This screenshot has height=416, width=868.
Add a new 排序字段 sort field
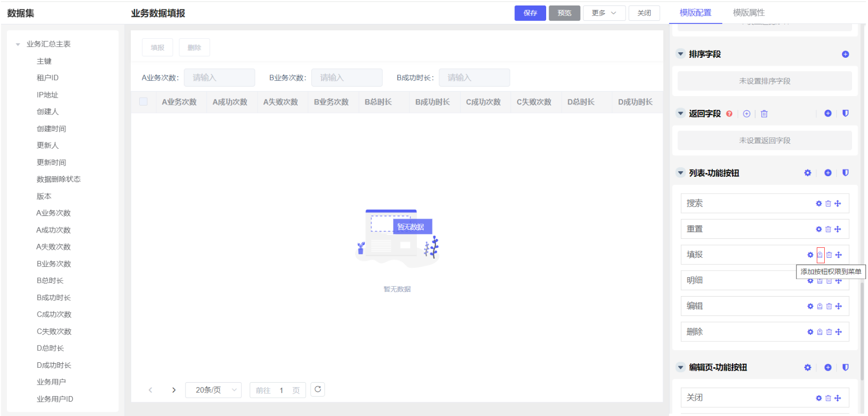[x=845, y=54]
